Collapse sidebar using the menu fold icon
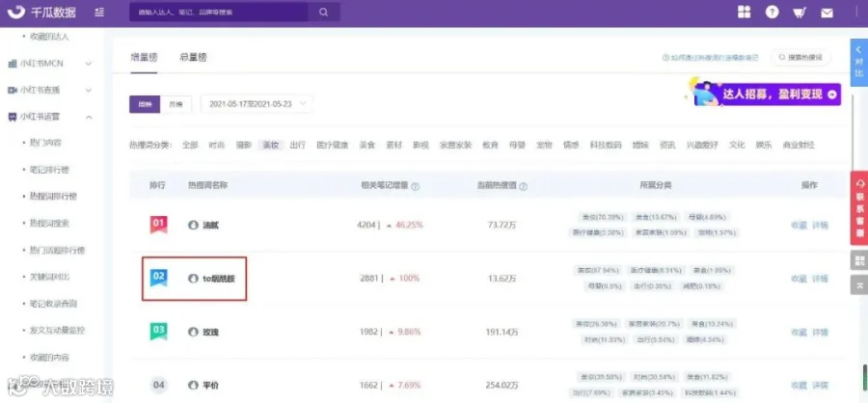Image resolution: width=868 pixels, height=403 pixels. [x=99, y=12]
